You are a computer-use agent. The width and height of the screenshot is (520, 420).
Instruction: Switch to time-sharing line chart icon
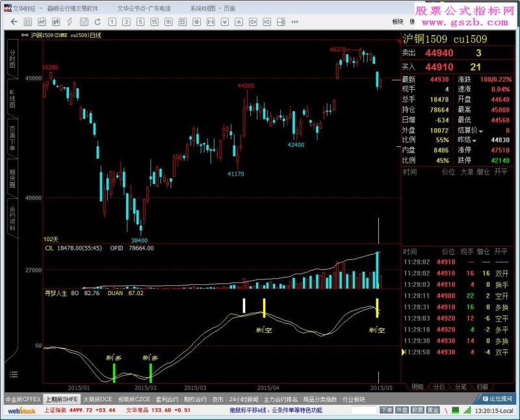pos(42,22)
